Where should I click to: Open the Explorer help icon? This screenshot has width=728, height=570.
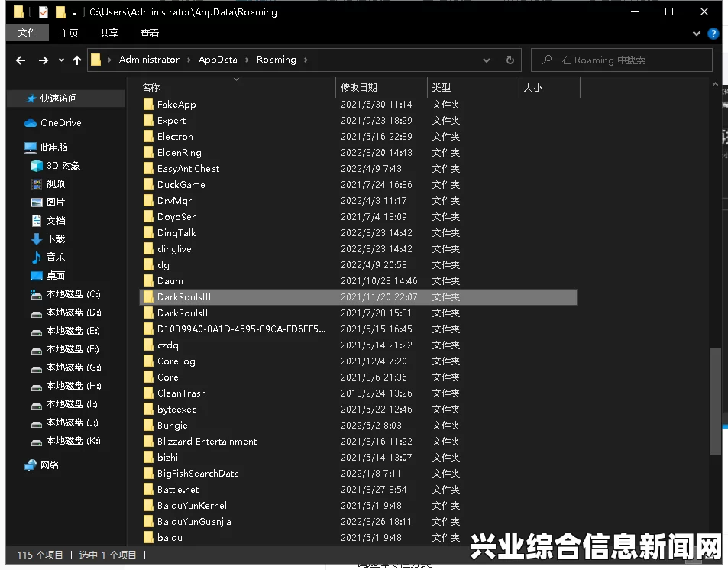click(x=713, y=34)
